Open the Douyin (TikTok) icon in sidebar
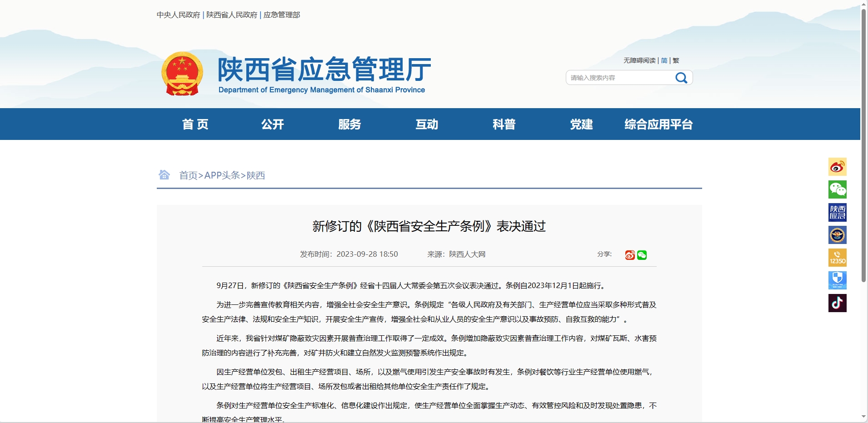The width and height of the screenshot is (868, 423). coord(837,303)
